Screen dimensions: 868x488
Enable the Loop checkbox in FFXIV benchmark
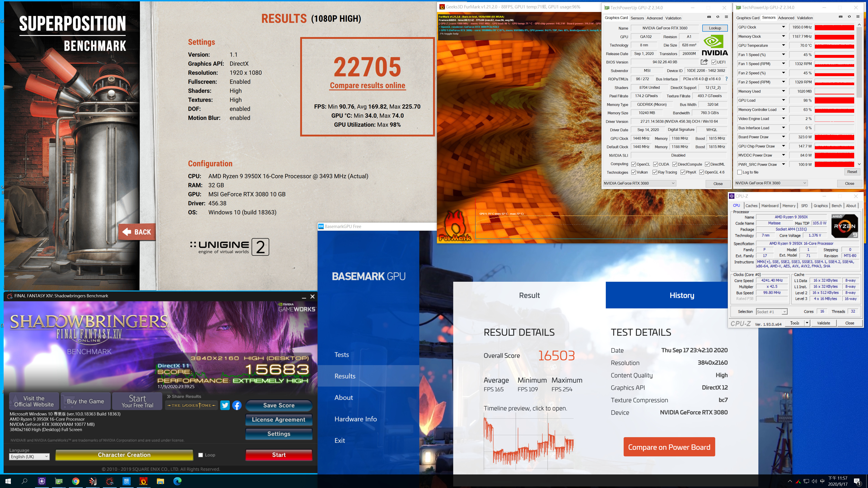coord(201,455)
